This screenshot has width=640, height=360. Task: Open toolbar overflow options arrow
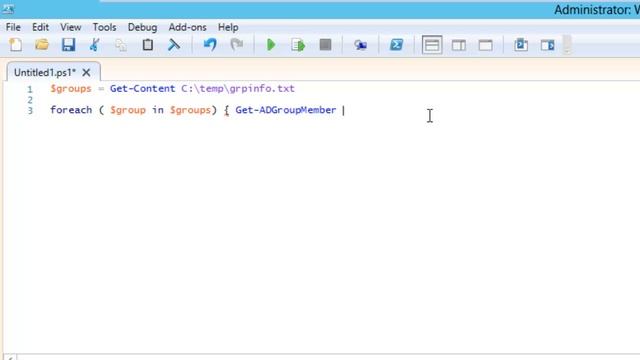pyautogui.click(x=567, y=45)
